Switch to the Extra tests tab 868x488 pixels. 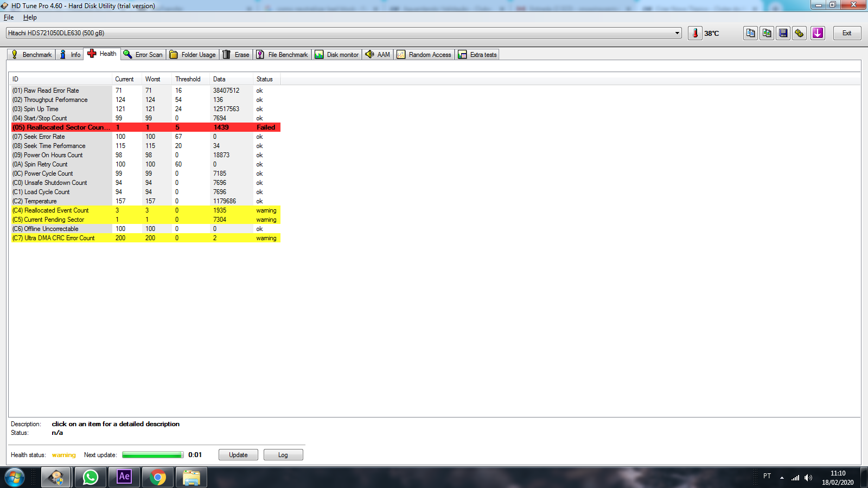(477, 55)
